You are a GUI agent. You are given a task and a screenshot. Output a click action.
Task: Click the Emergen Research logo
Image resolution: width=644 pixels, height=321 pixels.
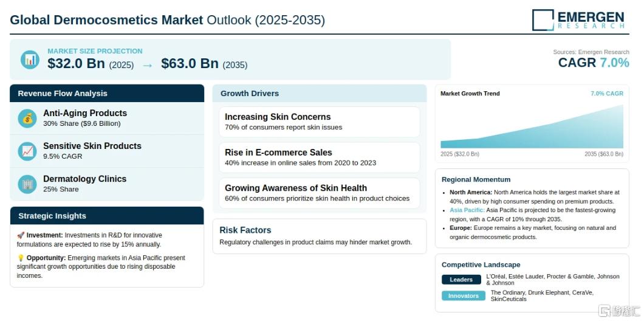(578, 19)
